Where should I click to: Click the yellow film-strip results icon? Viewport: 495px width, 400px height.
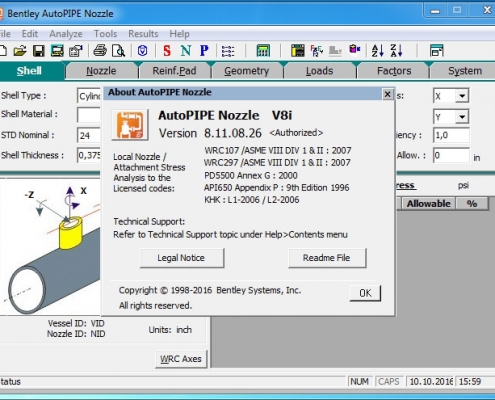[x=298, y=51]
